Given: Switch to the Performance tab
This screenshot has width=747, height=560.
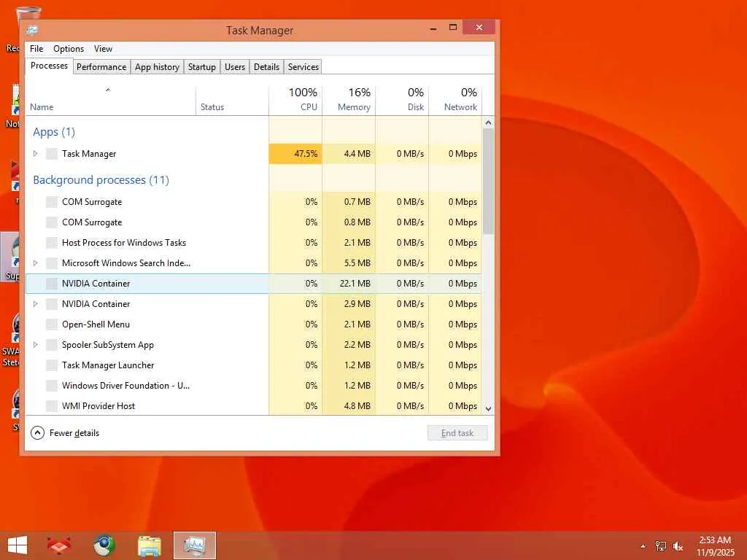Looking at the screenshot, I should pyautogui.click(x=101, y=67).
